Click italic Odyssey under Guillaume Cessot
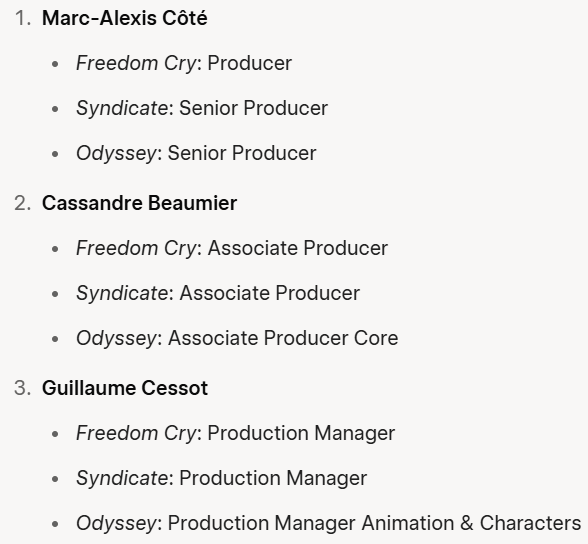The image size is (588, 544). pos(116,523)
